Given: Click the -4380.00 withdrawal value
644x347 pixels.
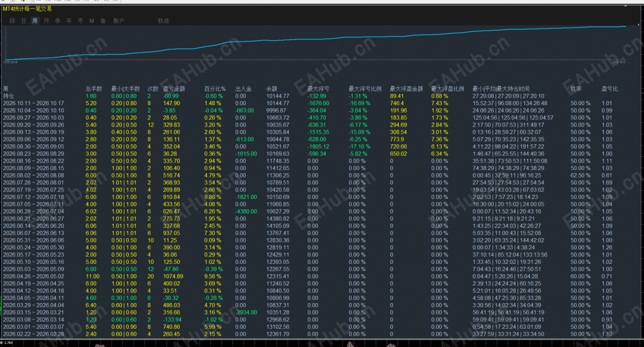Looking at the screenshot, I should pyautogui.click(x=245, y=211).
